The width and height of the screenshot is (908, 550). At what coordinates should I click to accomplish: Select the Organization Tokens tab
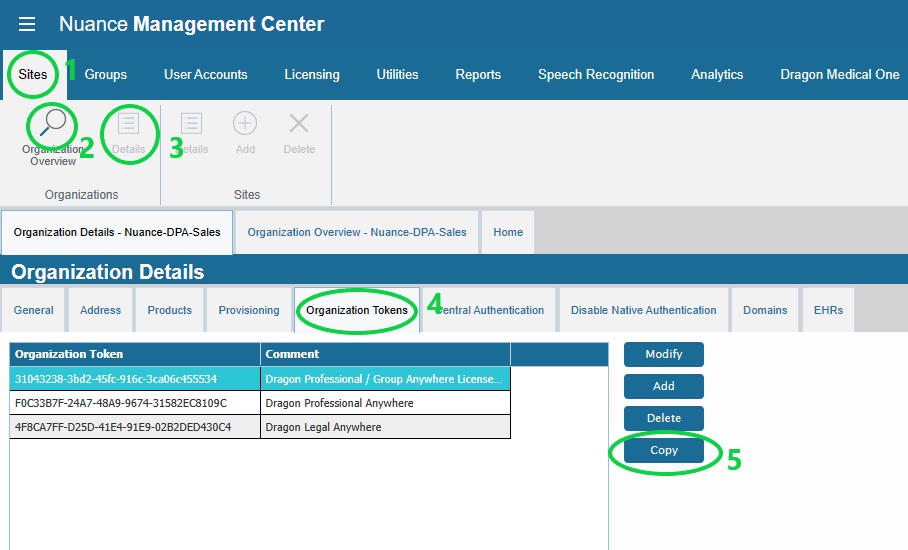[x=357, y=310]
